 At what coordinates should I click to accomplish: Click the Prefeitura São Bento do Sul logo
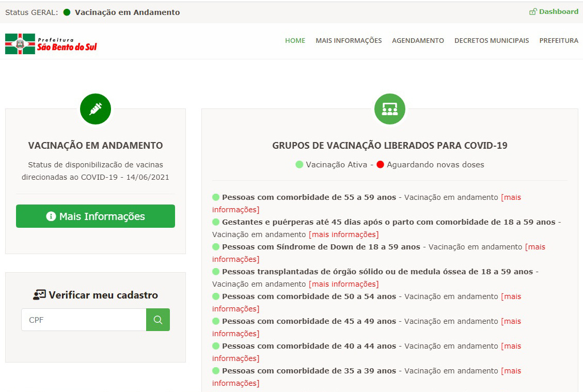tap(51, 44)
